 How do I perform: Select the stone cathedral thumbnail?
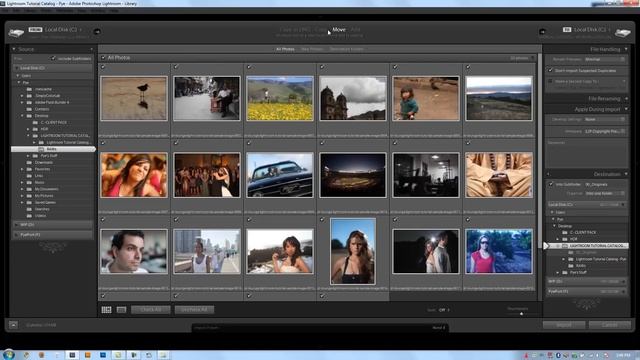click(x=353, y=98)
